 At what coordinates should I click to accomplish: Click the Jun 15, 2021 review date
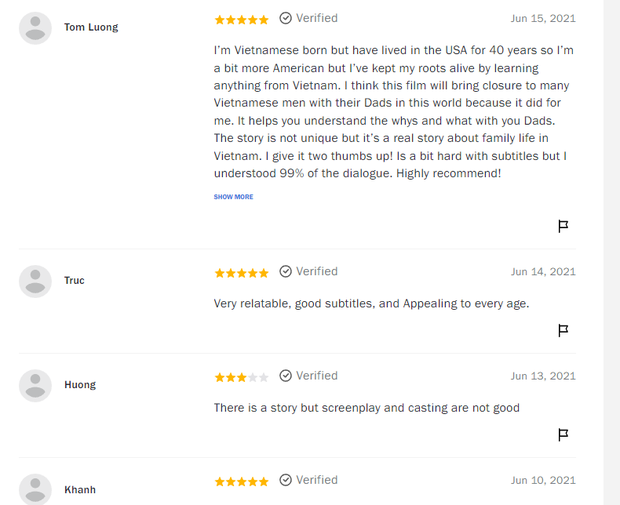coord(543,18)
